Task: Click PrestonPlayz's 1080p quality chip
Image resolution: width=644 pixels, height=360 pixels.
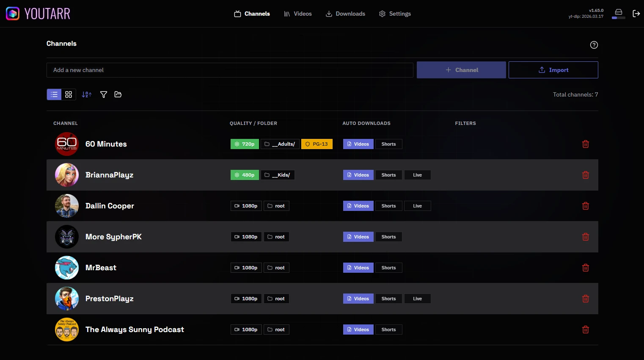Action: 246,299
